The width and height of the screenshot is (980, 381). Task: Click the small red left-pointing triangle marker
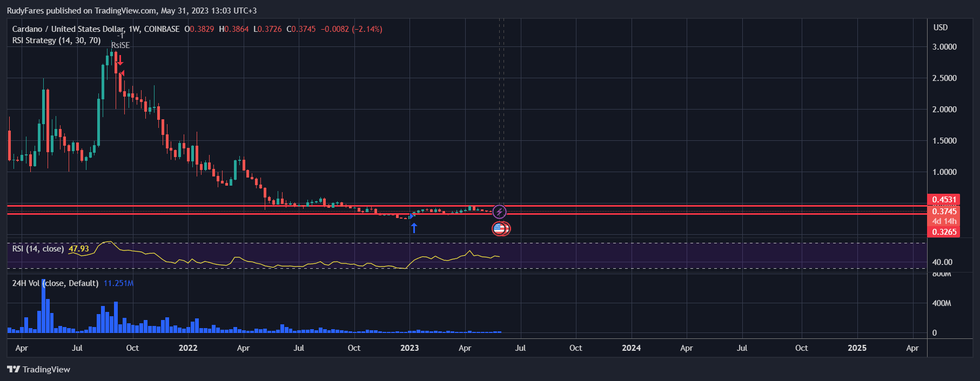point(122,73)
